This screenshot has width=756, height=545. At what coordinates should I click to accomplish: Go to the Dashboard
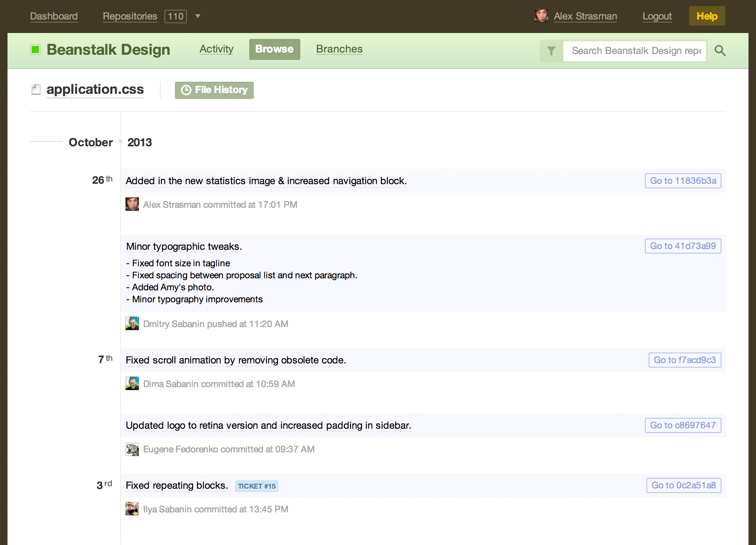point(54,16)
